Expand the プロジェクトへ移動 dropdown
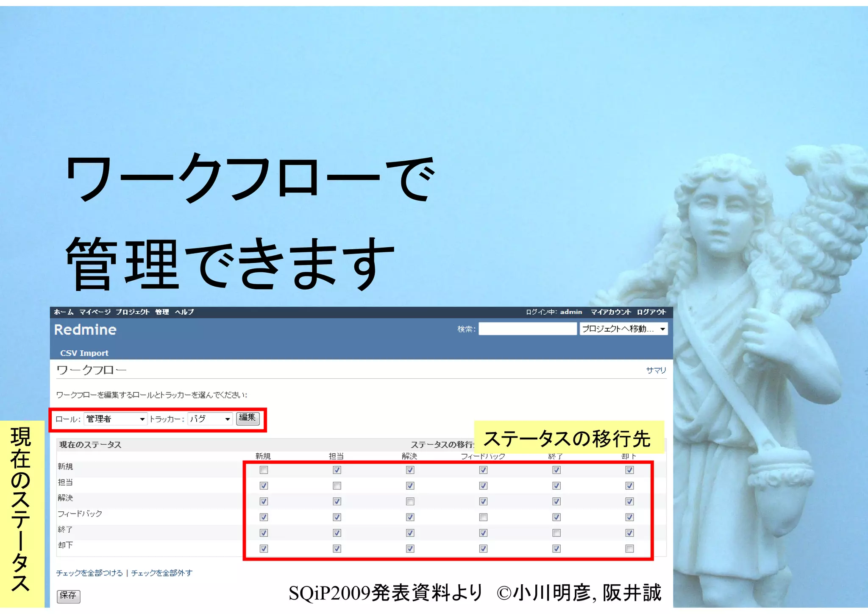The width and height of the screenshot is (868, 614). pyautogui.click(x=623, y=329)
